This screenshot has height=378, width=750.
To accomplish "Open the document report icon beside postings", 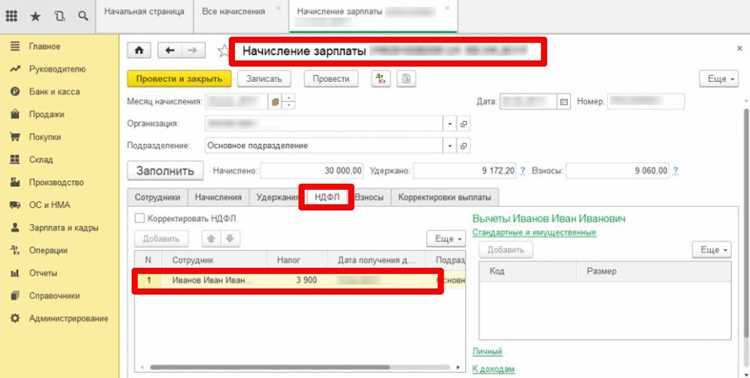I will [x=406, y=79].
